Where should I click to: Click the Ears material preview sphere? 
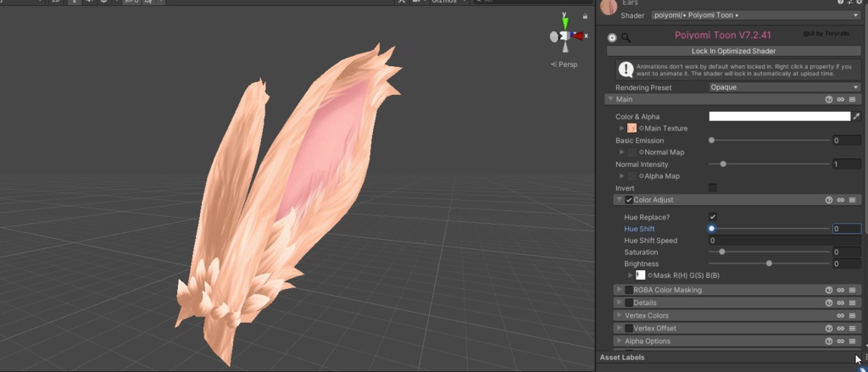609,7
